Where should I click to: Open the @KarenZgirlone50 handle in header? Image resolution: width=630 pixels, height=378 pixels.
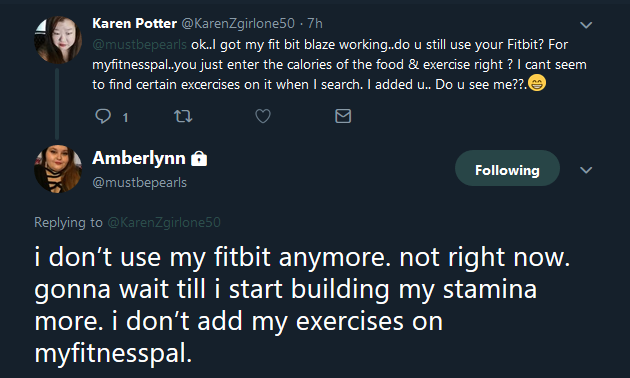(x=238, y=23)
